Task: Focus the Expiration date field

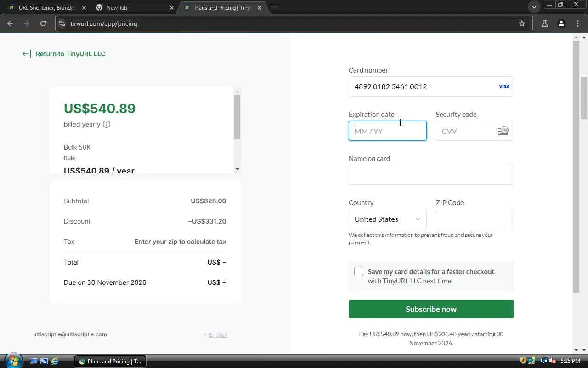Action: click(387, 131)
